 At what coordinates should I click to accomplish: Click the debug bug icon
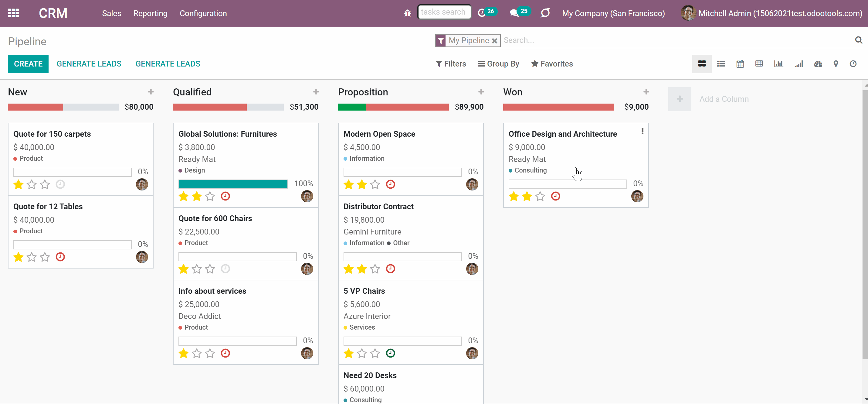click(x=407, y=13)
